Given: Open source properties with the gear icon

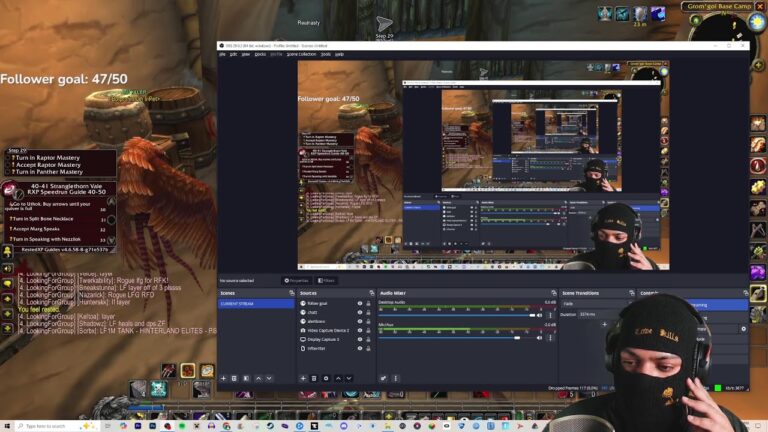Looking at the screenshot, I should (x=326, y=378).
